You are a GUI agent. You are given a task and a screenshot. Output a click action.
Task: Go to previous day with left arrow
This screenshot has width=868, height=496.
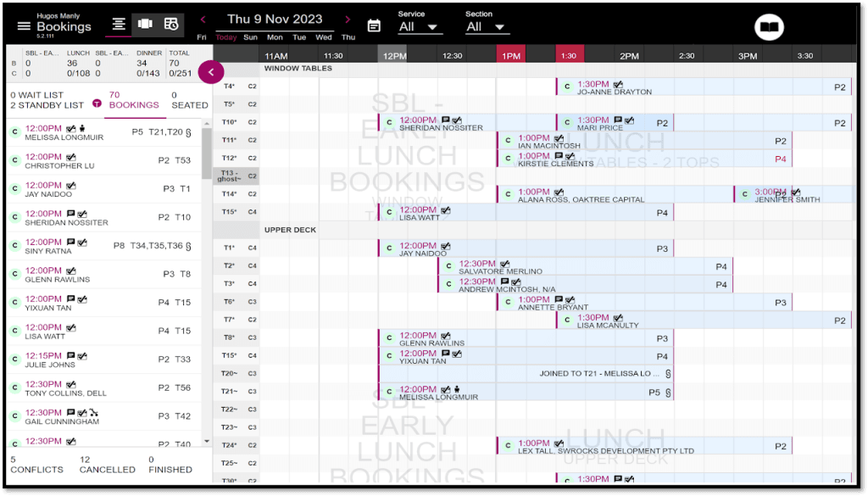(203, 20)
